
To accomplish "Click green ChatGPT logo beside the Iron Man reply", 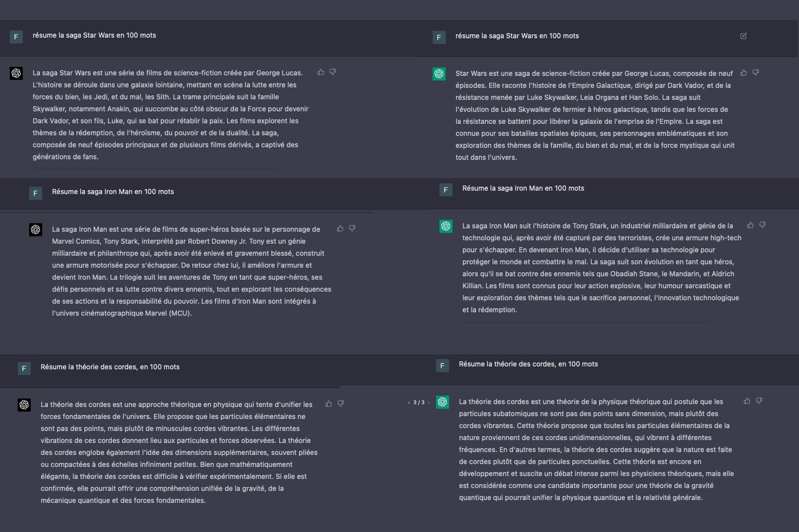I will pos(446,226).
